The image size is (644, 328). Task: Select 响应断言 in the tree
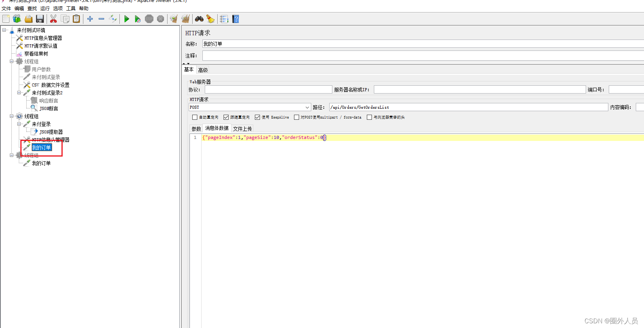point(49,101)
